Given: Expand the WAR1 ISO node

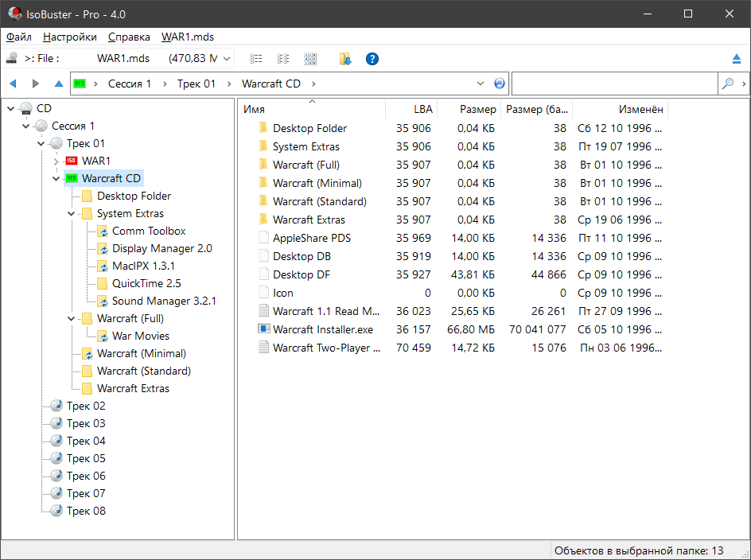Looking at the screenshot, I should pos(56,161).
